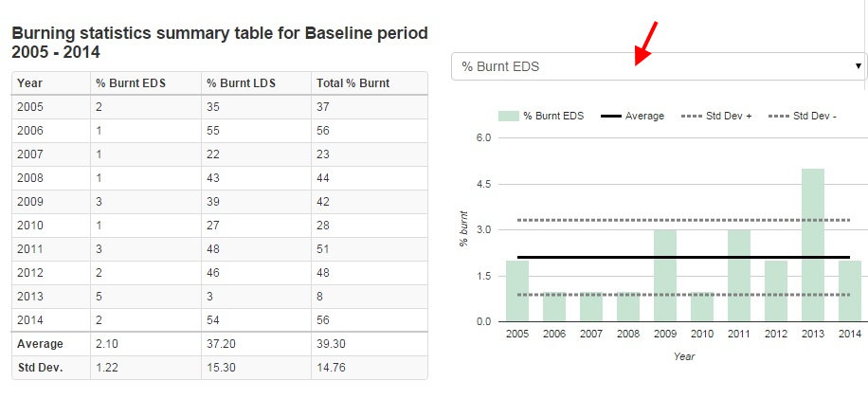Screen dimensions: 868x399
Task: Select the 2011 chart bar
Action: pyautogui.click(x=739, y=275)
